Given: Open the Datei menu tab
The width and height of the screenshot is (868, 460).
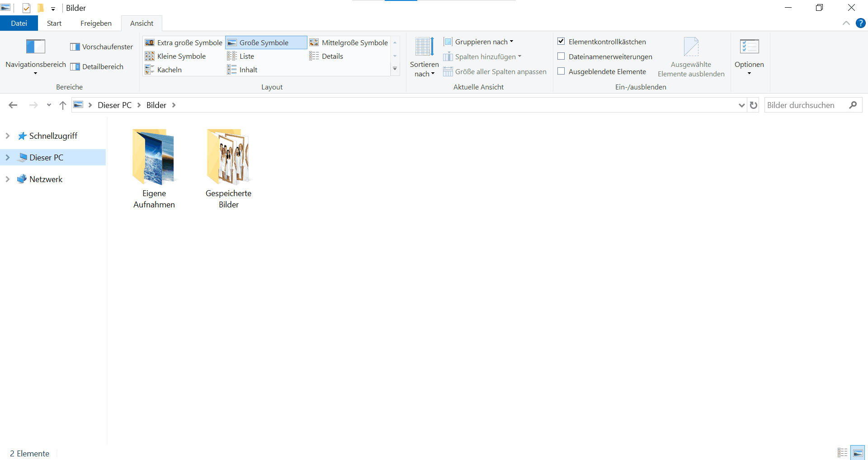Looking at the screenshot, I should [x=19, y=23].
